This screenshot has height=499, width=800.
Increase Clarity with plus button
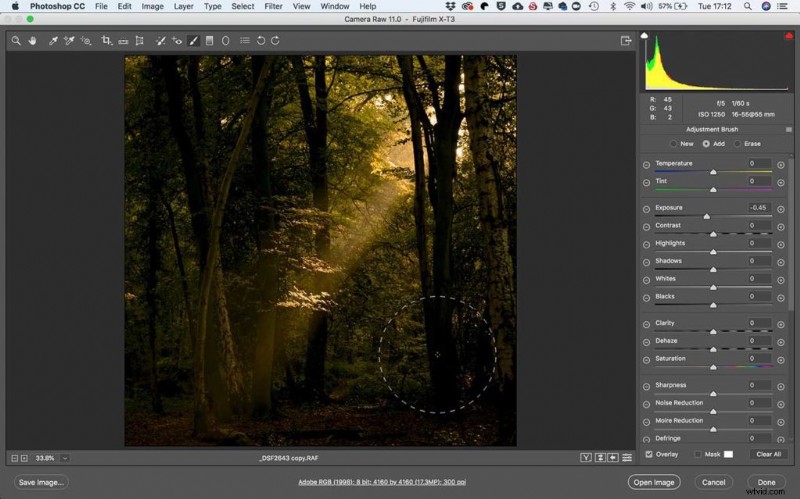781,325
